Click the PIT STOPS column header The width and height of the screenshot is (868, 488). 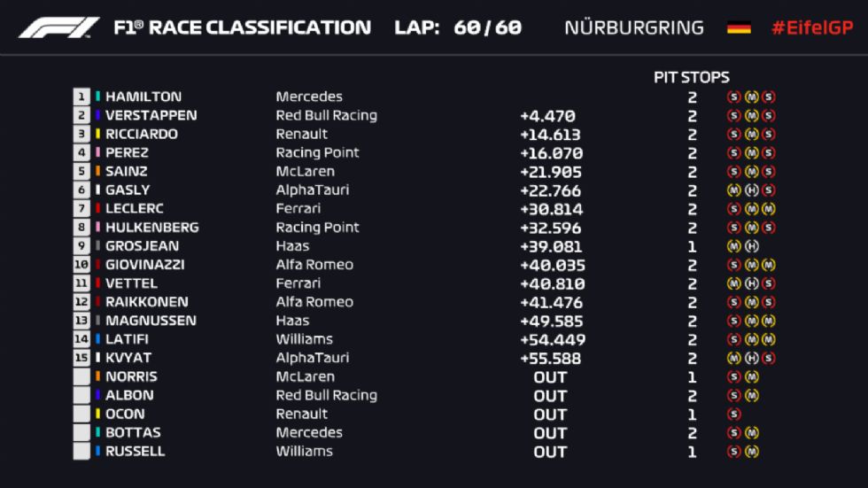pyautogui.click(x=692, y=77)
